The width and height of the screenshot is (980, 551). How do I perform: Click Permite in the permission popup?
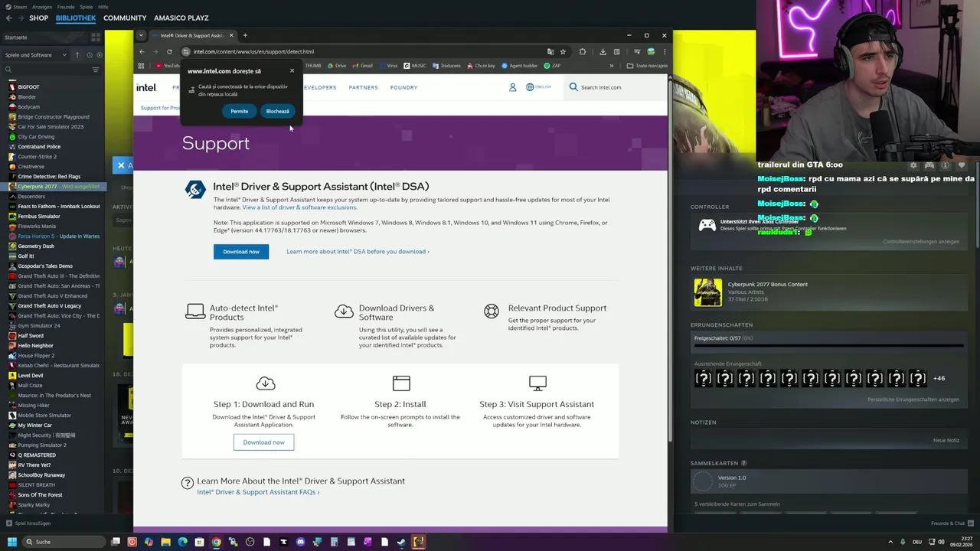(x=240, y=111)
